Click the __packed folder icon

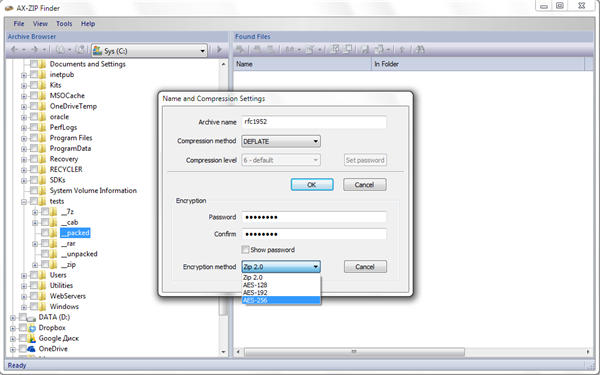[54, 233]
